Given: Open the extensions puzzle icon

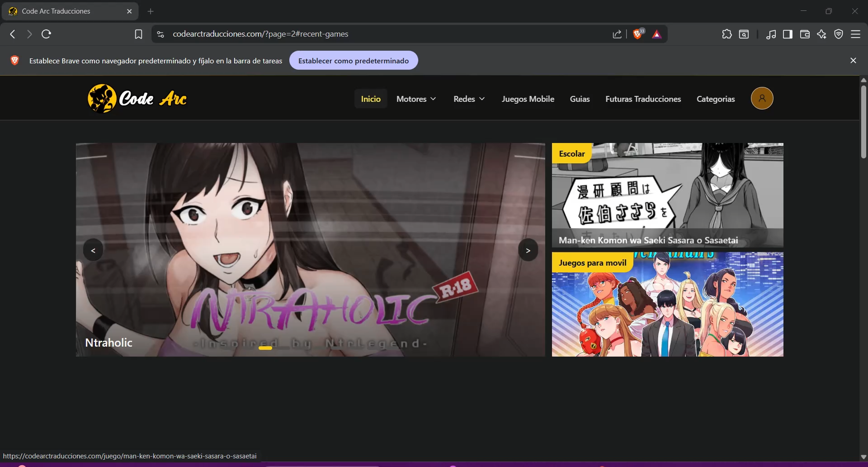Looking at the screenshot, I should [726, 34].
